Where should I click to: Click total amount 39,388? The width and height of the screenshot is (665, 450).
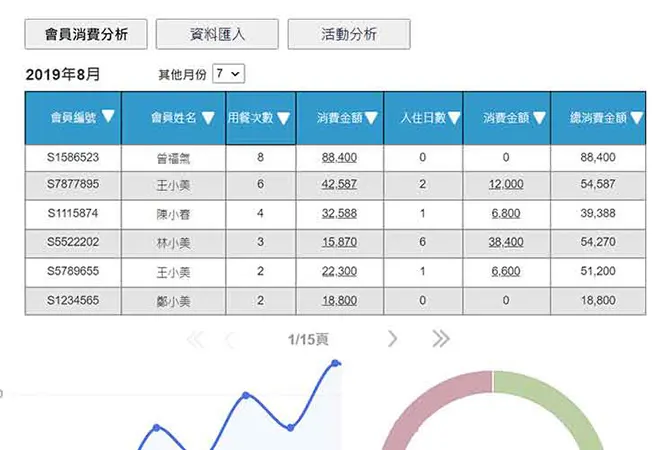[x=598, y=213]
